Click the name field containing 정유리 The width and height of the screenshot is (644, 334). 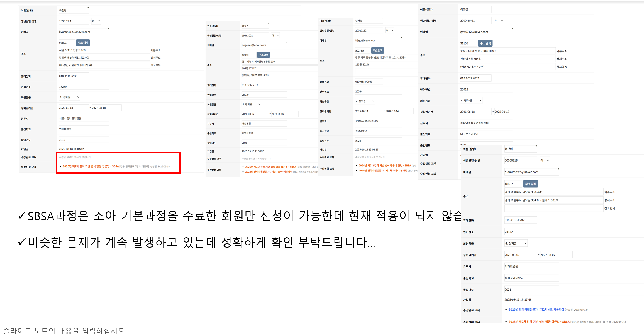tap(255, 26)
